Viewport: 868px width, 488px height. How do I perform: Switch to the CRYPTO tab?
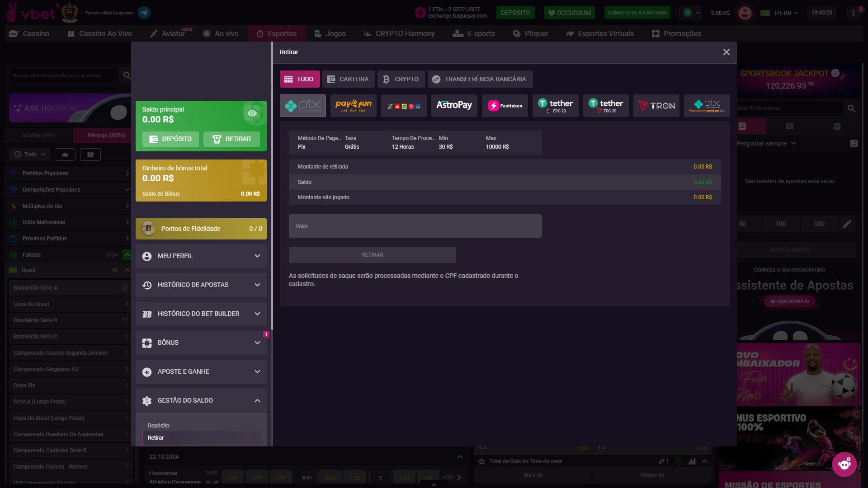click(x=401, y=79)
